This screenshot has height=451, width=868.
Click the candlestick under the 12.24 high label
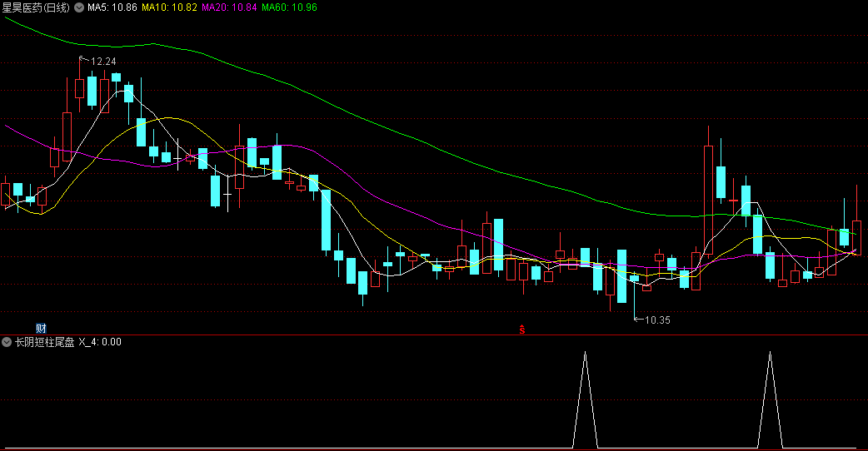tap(80, 88)
